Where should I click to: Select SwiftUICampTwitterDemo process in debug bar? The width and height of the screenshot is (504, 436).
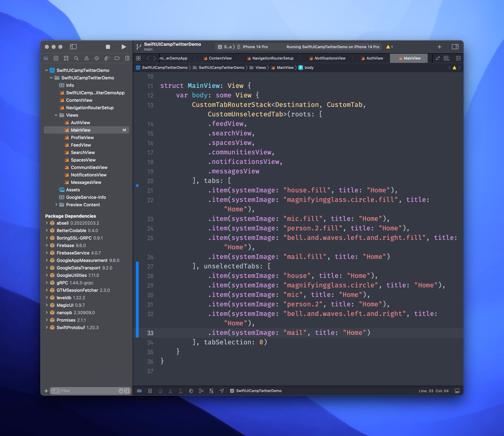click(256, 391)
